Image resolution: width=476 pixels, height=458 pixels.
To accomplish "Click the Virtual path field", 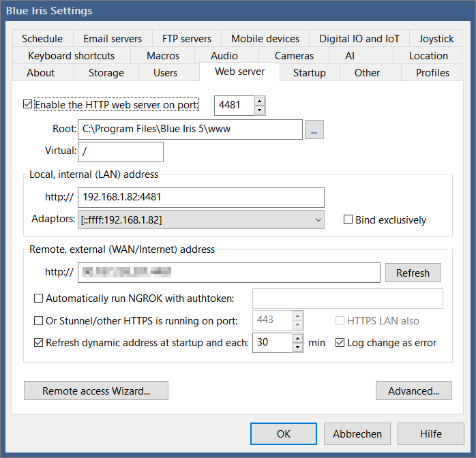I will click(121, 152).
